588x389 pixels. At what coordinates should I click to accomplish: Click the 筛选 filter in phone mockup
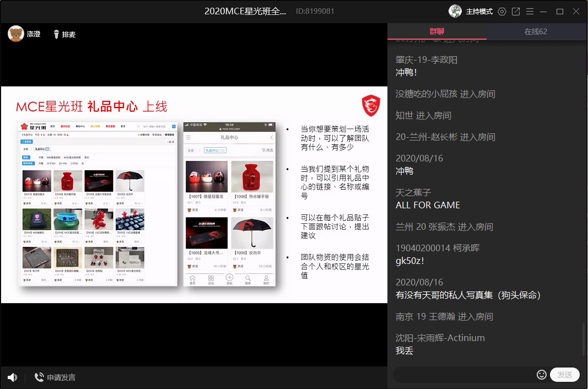pos(267,150)
